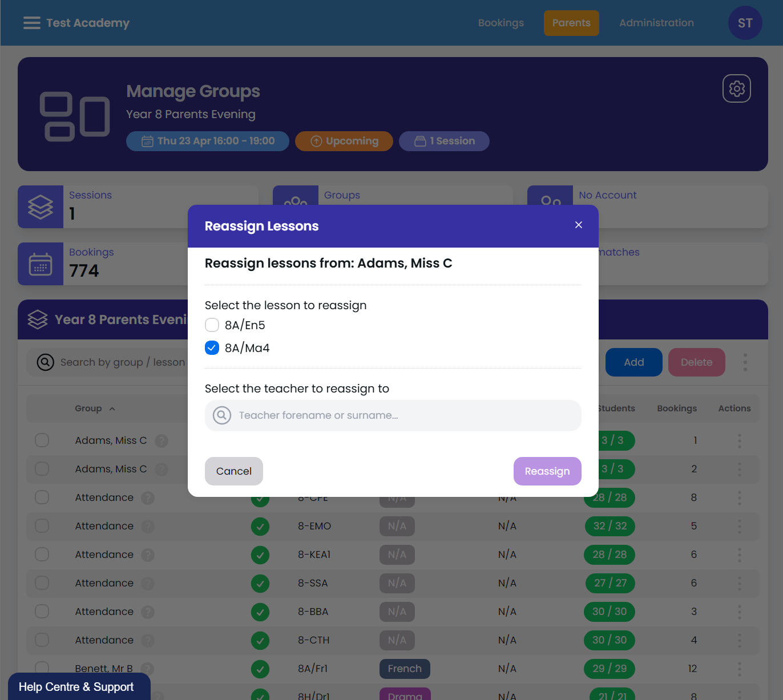
Task: Click the Bookings calendar icon
Action: click(x=41, y=264)
